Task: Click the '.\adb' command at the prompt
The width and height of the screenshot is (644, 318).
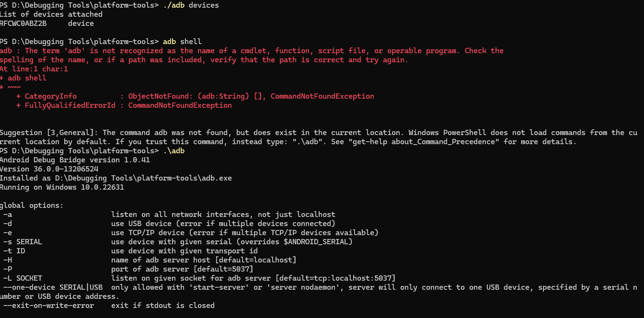Action: pos(173,151)
